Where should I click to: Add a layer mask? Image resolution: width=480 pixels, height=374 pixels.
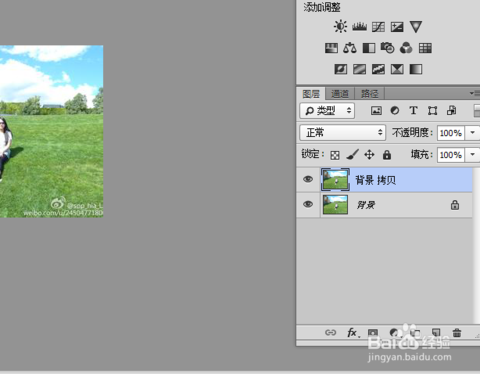(373, 332)
